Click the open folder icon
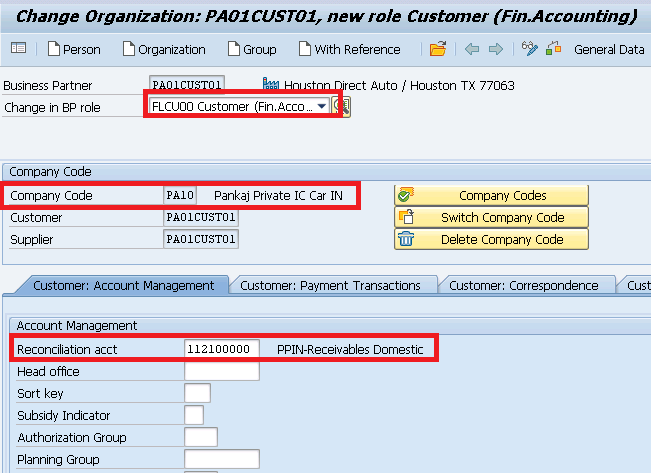The image size is (651, 473). pyautogui.click(x=438, y=49)
